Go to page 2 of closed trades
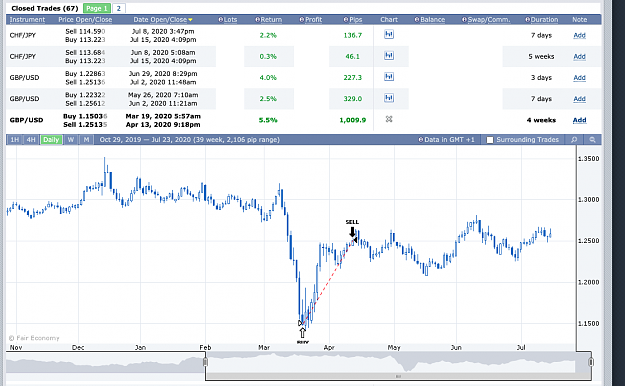The image size is (625, 386). click(x=118, y=8)
